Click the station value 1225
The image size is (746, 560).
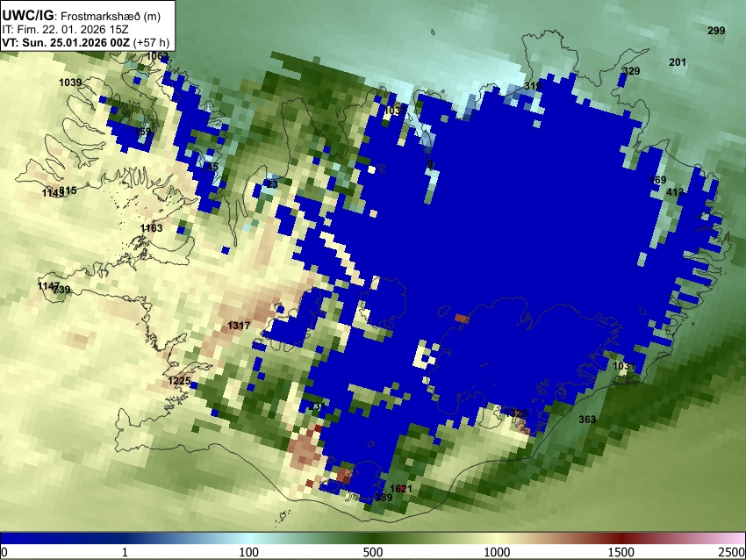coord(179,381)
